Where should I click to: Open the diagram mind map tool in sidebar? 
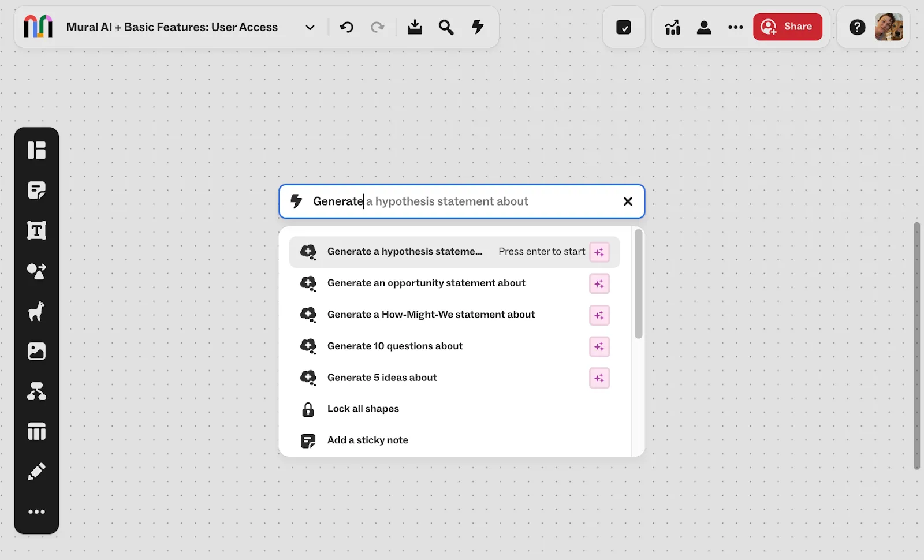36,391
